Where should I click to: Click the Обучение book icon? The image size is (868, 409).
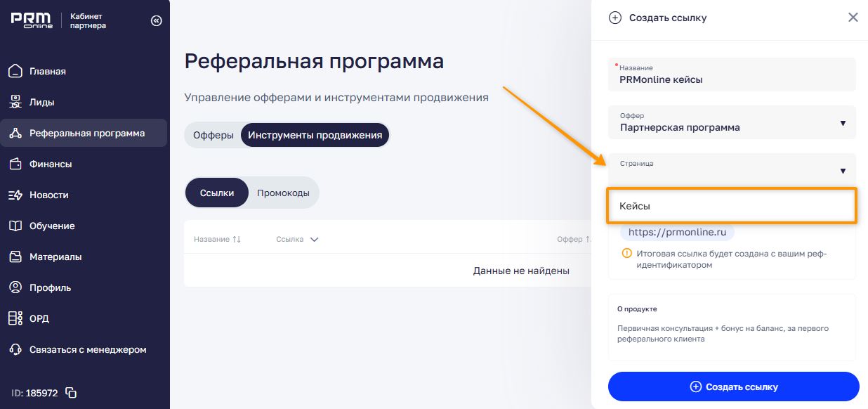pos(15,226)
